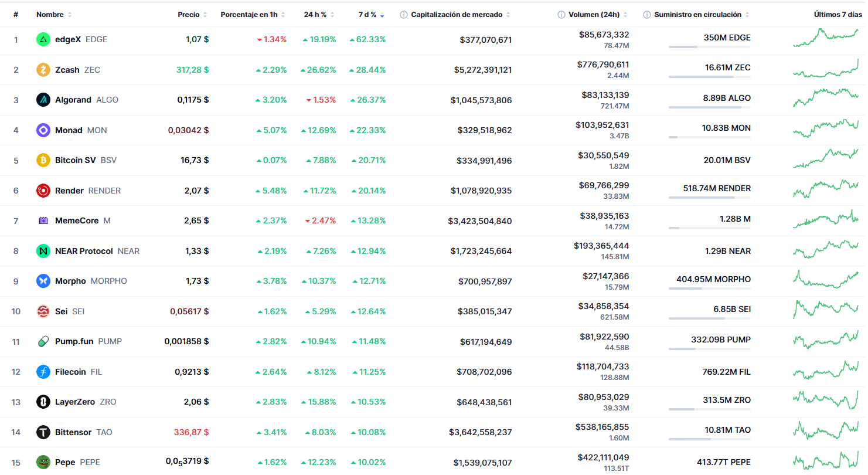Open the NEAR Protocol coin page
Viewport: 868px width, 475px height.
(x=83, y=251)
